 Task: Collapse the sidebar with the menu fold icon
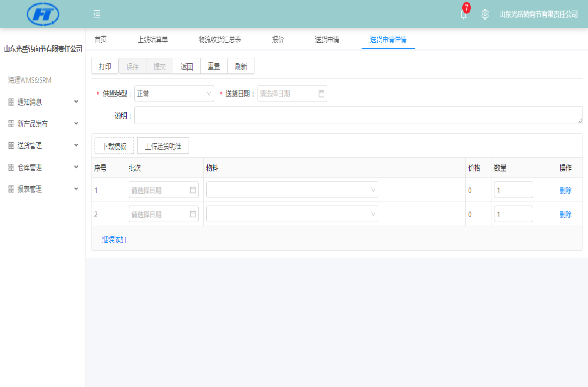(x=97, y=15)
